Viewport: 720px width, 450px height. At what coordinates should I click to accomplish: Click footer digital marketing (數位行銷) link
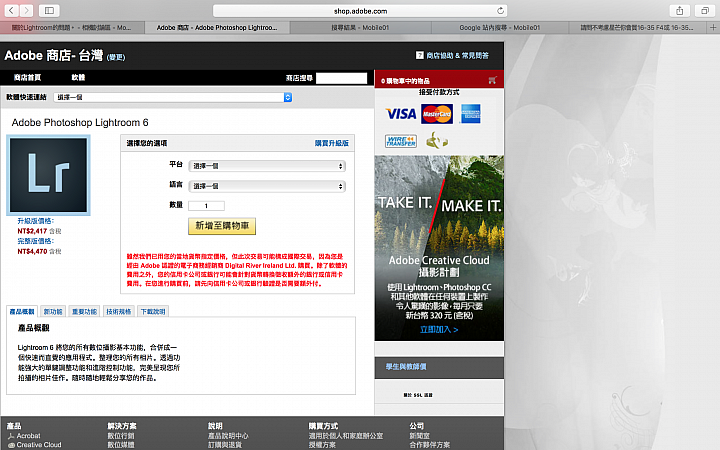pyautogui.click(x=121, y=436)
